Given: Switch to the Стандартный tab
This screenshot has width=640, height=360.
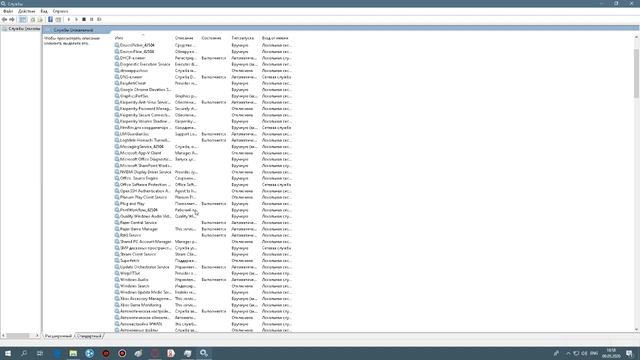Looking at the screenshot, I should (89, 336).
